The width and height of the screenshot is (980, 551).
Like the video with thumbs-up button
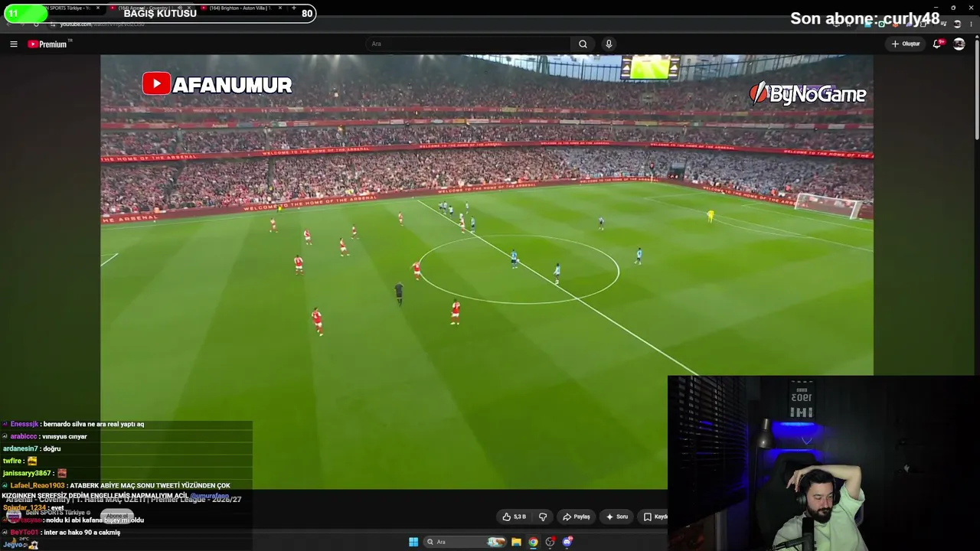[514, 517]
